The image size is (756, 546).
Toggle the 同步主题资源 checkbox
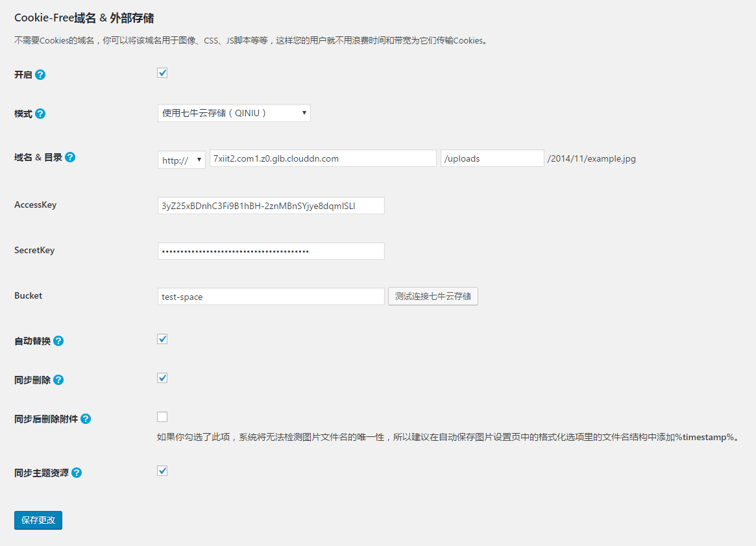(x=162, y=471)
